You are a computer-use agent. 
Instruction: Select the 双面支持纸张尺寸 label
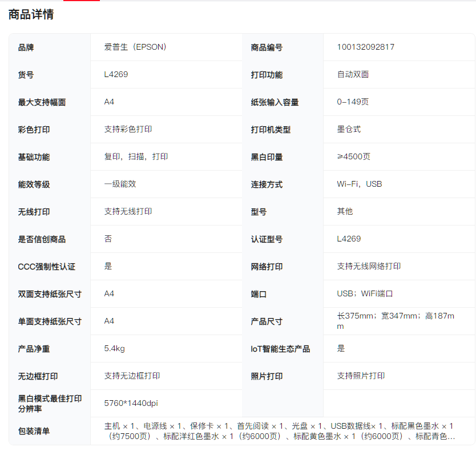tap(50, 294)
